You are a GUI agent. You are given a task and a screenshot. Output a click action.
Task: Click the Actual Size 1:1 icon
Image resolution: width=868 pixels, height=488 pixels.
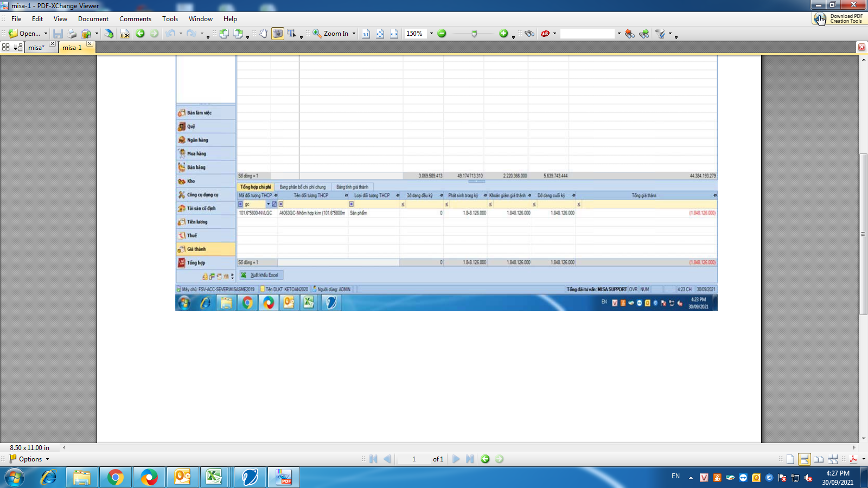pos(366,34)
